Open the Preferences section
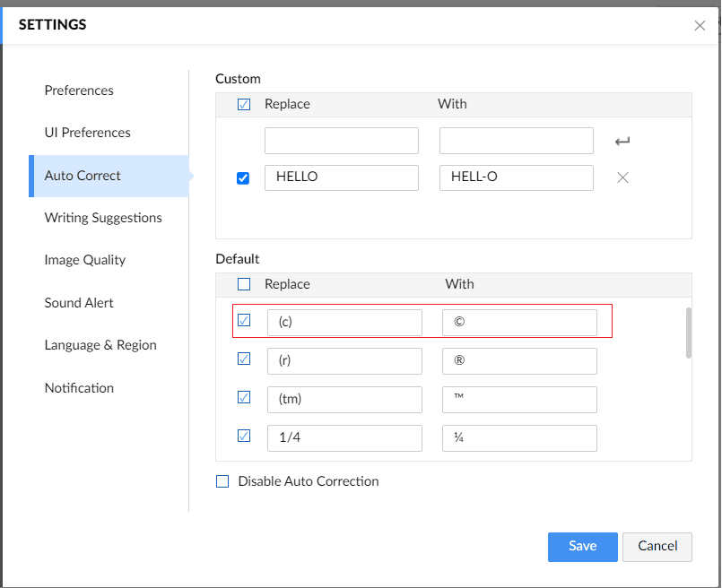This screenshot has height=588, width=722. coord(79,91)
